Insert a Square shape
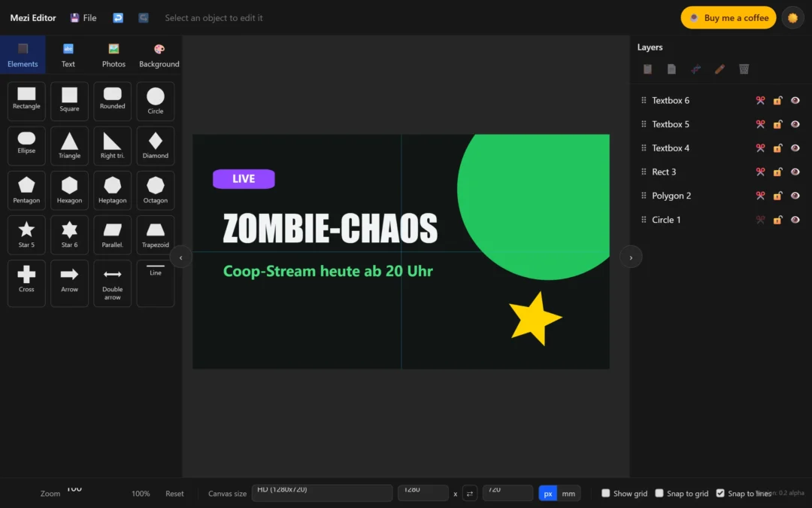The width and height of the screenshot is (812, 508). pos(69,101)
